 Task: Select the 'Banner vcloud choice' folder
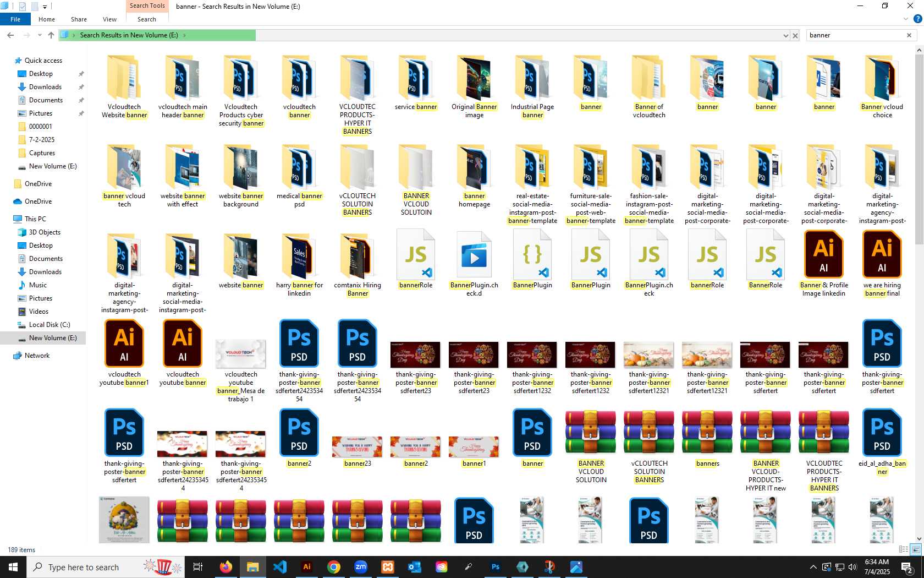tap(882, 88)
